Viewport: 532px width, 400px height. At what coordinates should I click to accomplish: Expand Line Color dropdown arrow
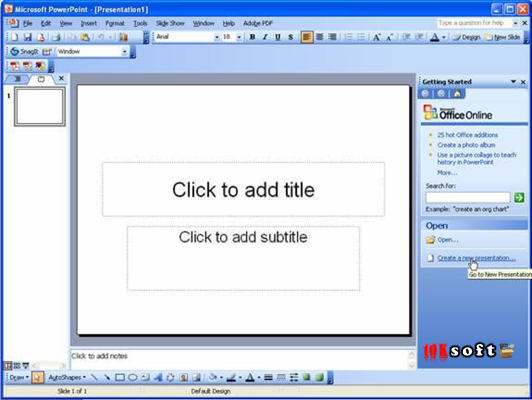click(x=240, y=377)
